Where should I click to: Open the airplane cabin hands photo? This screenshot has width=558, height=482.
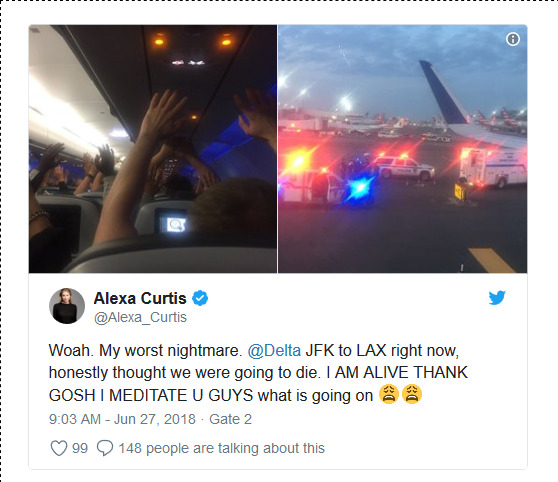coord(153,149)
